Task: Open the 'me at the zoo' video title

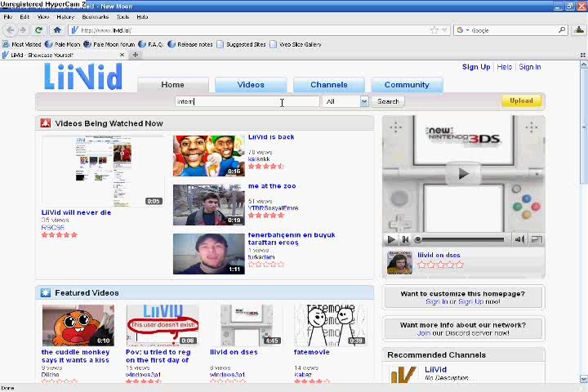Action: point(272,185)
